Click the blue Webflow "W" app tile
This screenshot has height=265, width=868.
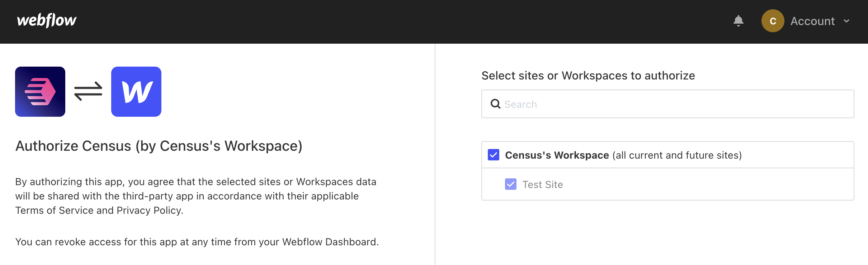click(136, 92)
